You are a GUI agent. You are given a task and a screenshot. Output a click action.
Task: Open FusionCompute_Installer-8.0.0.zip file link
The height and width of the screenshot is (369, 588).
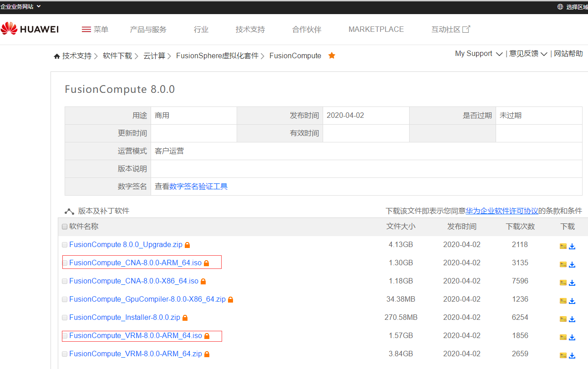pos(125,318)
